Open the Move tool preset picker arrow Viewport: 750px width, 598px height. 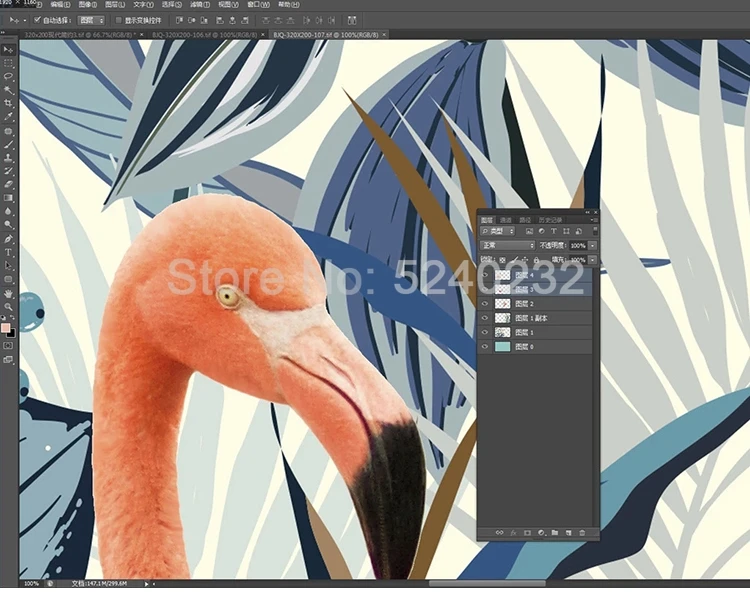pos(24,21)
